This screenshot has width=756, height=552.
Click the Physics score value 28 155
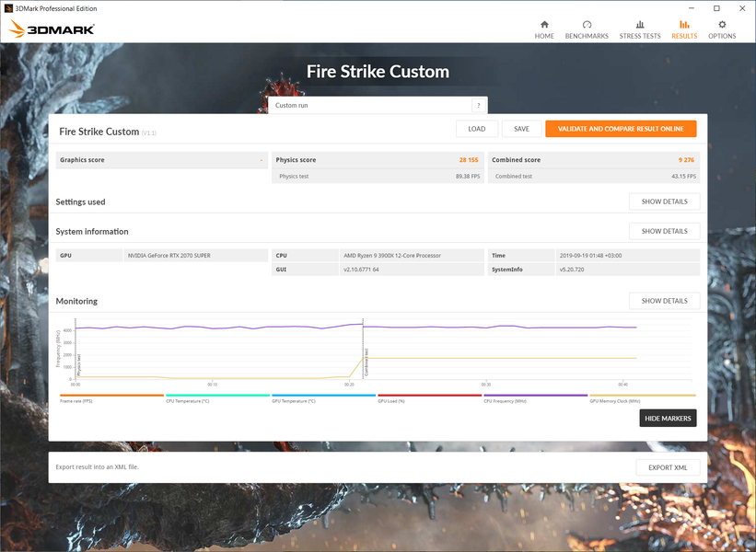click(x=468, y=160)
